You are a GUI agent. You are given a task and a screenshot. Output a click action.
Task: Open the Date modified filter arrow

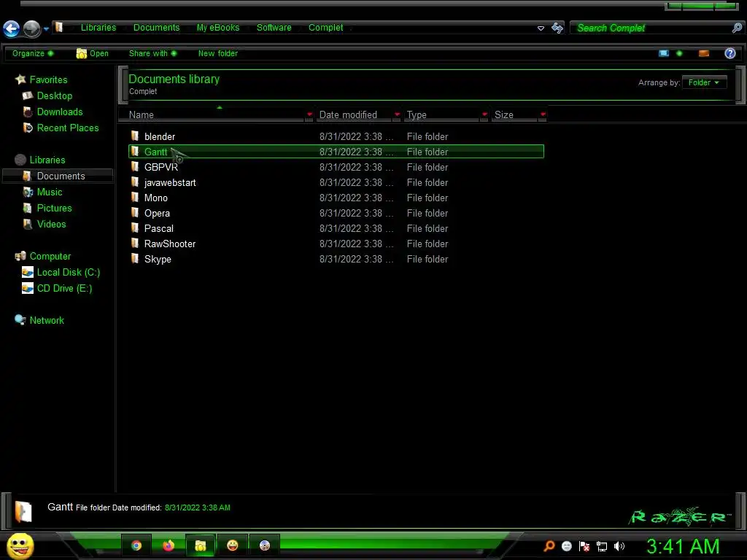(397, 114)
